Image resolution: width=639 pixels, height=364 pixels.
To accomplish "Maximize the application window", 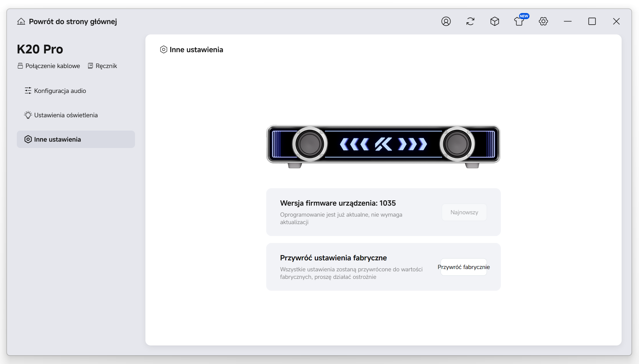I will pos(592,21).
